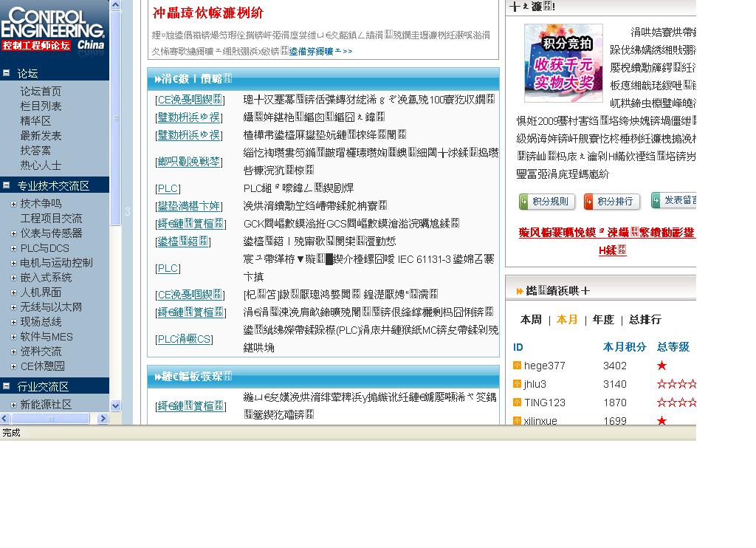Collapse the 专业技术交流区 section
Screen dimensions: 756x548
tap(6, 185)
